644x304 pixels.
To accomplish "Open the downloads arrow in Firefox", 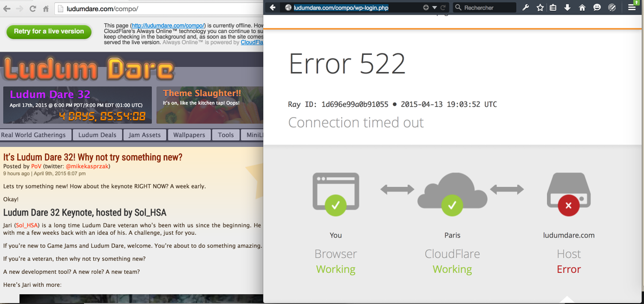I will point(567,8).
